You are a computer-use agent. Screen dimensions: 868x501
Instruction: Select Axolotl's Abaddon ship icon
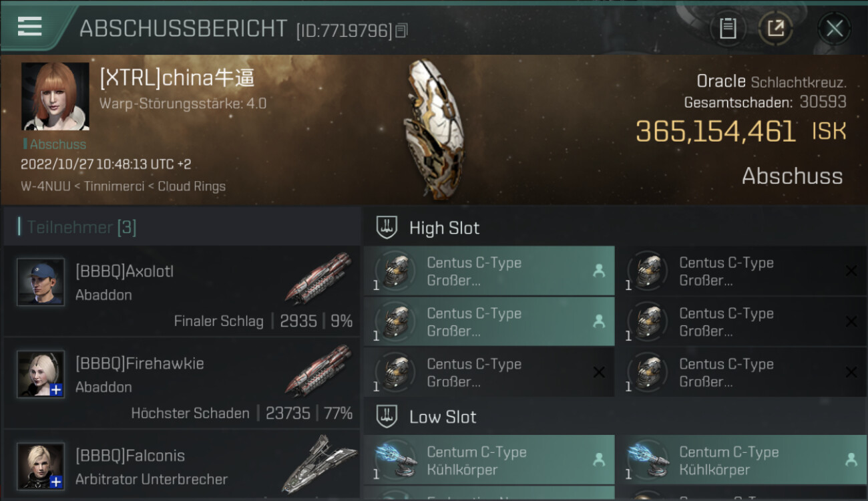318,279
